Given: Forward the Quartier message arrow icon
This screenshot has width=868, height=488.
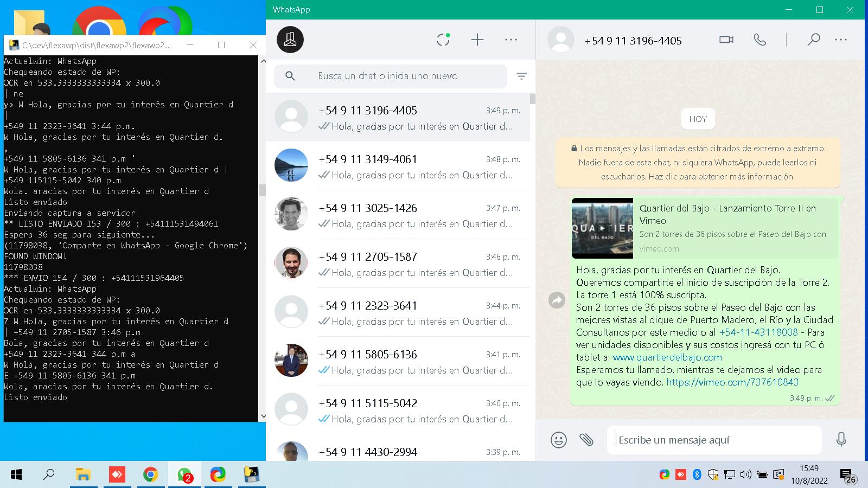Looking at the screenshot, I should click(557, 300).
